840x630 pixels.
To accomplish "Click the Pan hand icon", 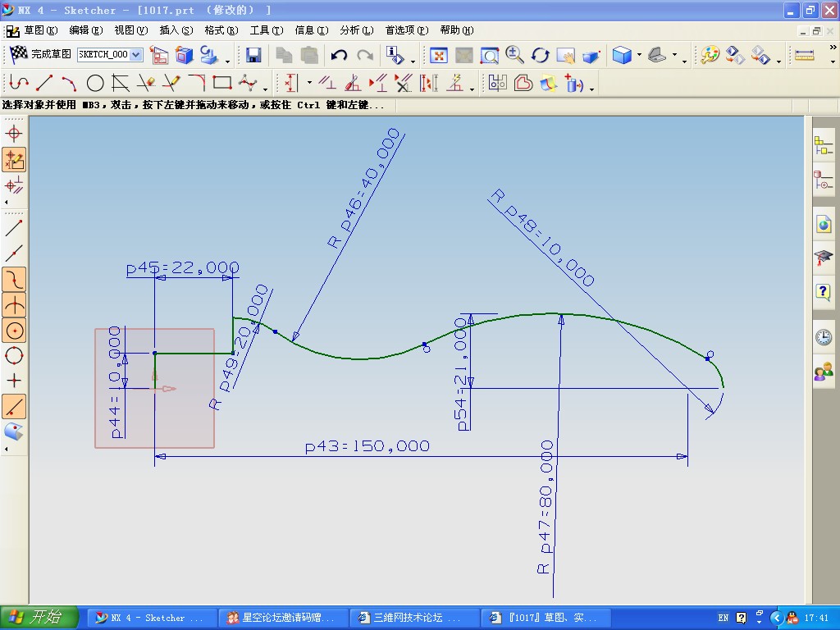I will (566, 55).
